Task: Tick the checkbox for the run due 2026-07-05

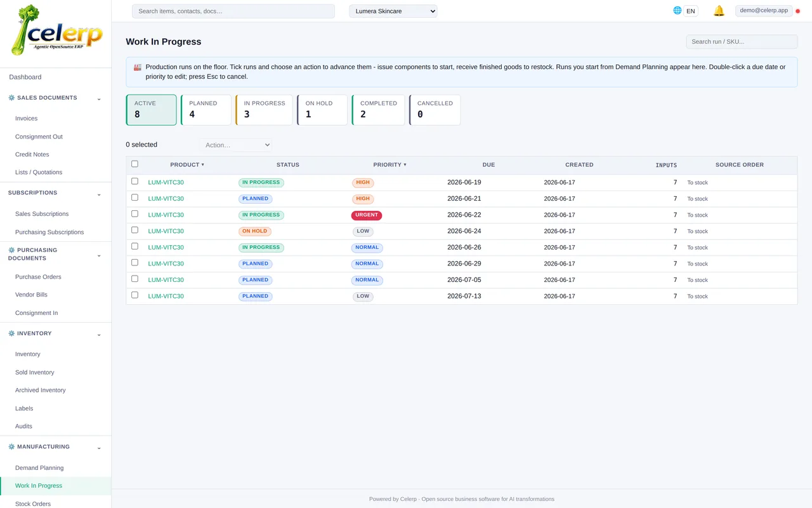Action: (x=134, y=279)
